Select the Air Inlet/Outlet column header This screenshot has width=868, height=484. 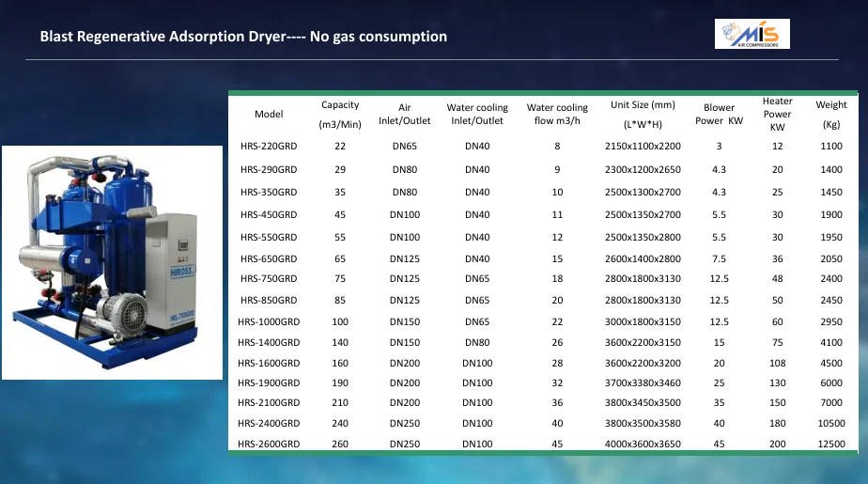point(405,115)
